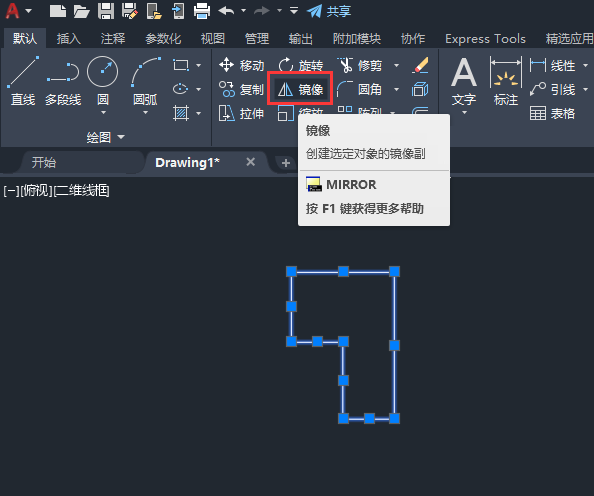Switch to the 参数化 ribbon tab
594x496 pixels.
(x=163, y=38)
